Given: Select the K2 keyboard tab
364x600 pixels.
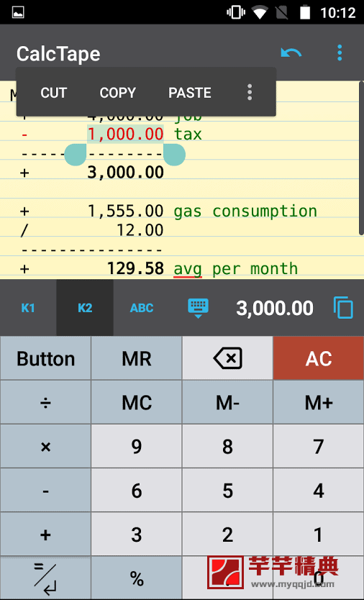Looking at the screenshot, I should click(x=85, y=308).
